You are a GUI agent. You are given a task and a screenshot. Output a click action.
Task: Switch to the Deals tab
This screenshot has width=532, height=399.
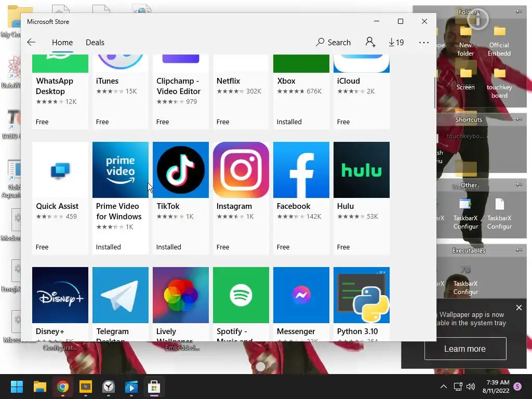pyautogui.click(x=95, y=43)
